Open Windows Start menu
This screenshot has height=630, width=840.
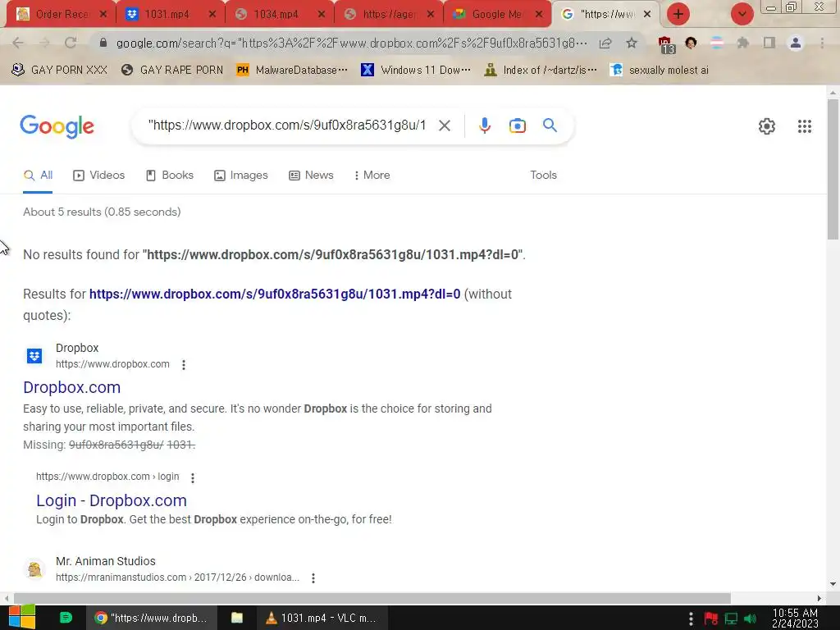pyautogui.click(x=22, y=618)
